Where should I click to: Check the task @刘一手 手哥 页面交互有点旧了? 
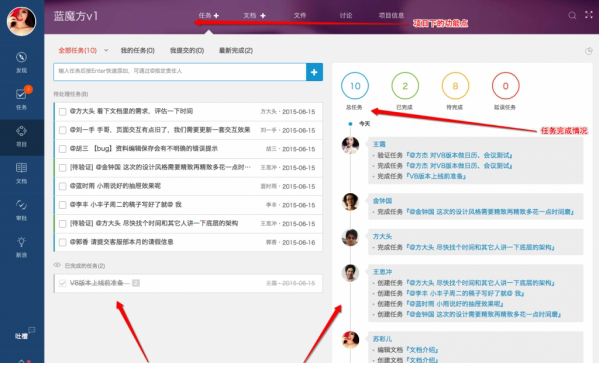click(62, 130)
